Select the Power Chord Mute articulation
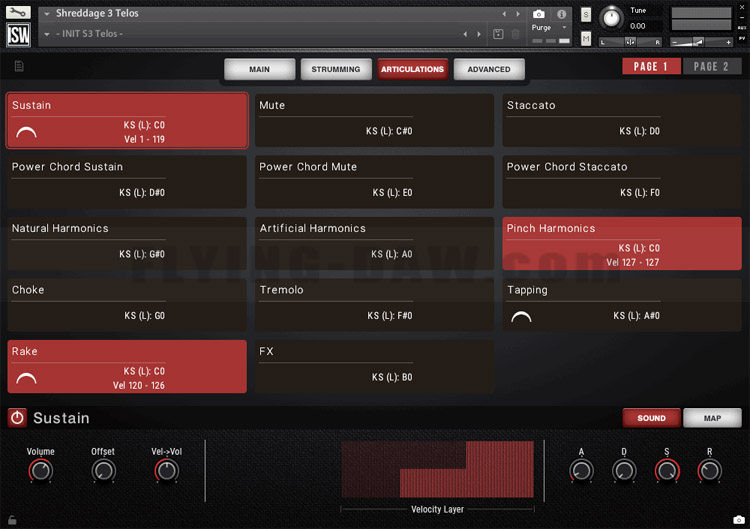The image size is (750, 529). 374,182
